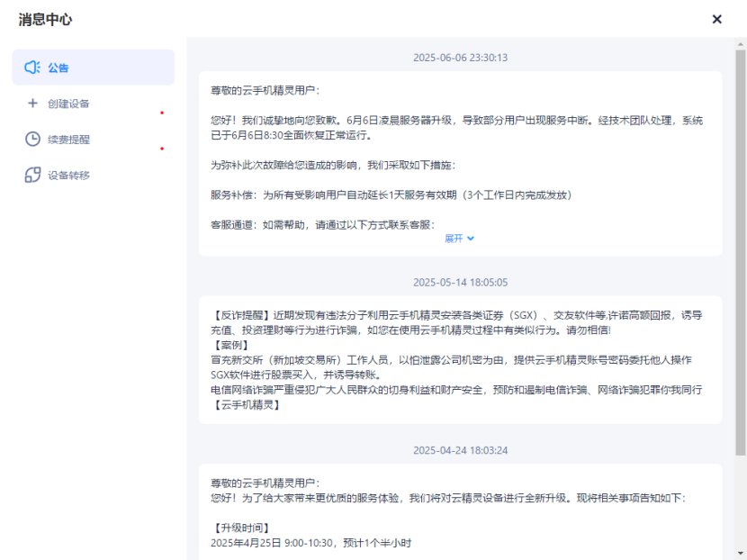Open the 创建设备 messages tab
Viewport: 747px width, 560px height.
coord(69,104)
